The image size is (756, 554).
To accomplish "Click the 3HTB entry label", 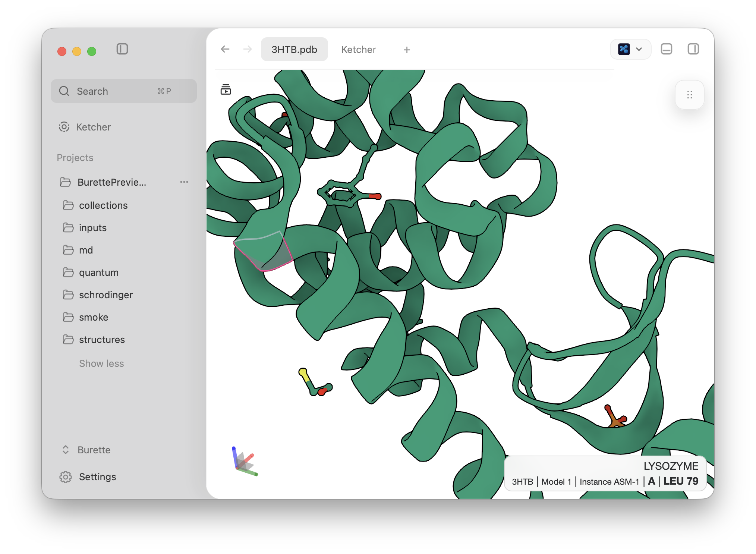I will pos(522,482).
